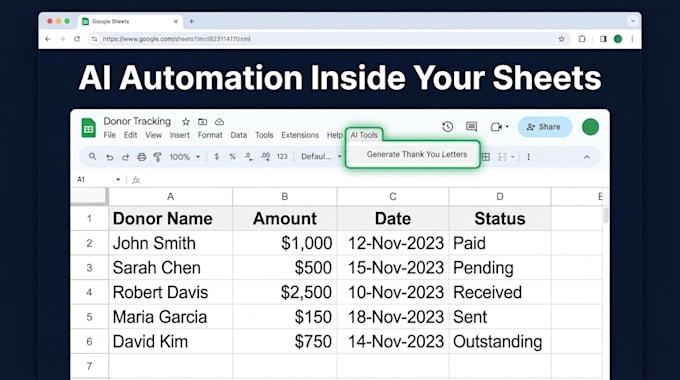Select column C header
The width and height of the screenshot is (680, 380).
pos(393,197)
